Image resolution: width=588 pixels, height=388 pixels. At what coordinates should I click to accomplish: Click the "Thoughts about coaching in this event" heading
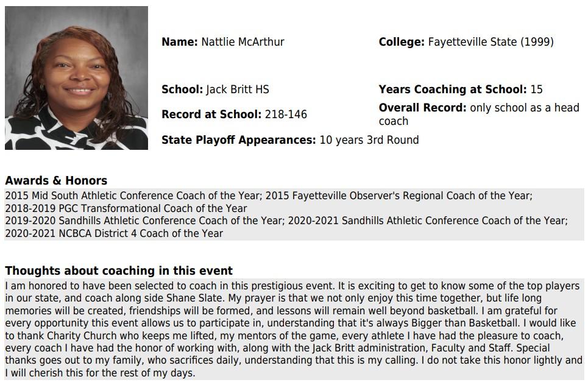119,270
